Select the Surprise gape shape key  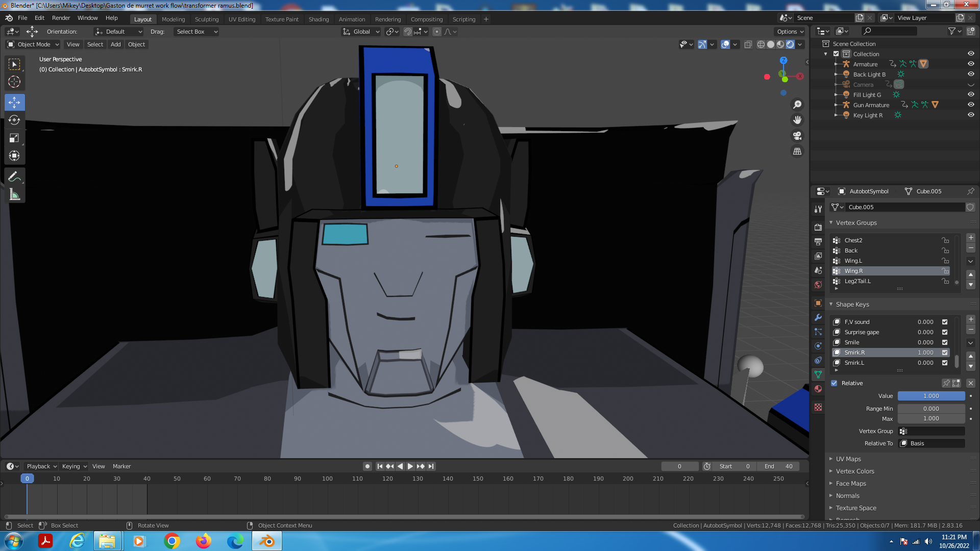pyautogui.click(x=891, y=332)
